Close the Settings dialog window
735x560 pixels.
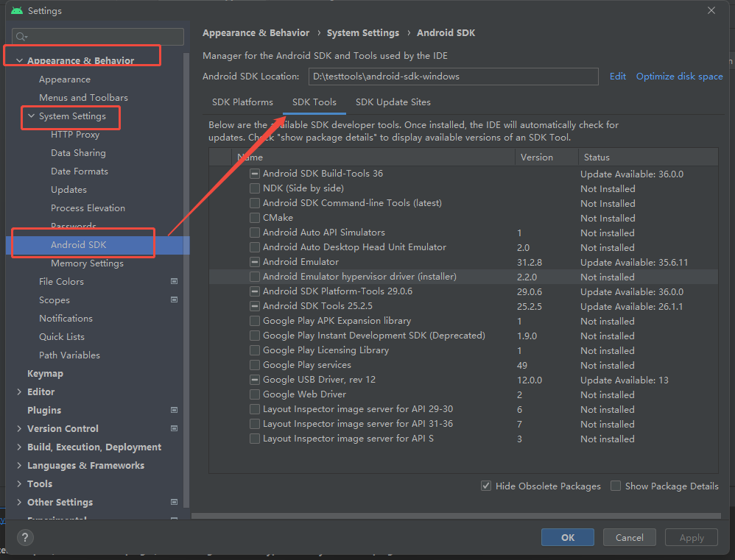pyautogui.click(x=711, y=10)
